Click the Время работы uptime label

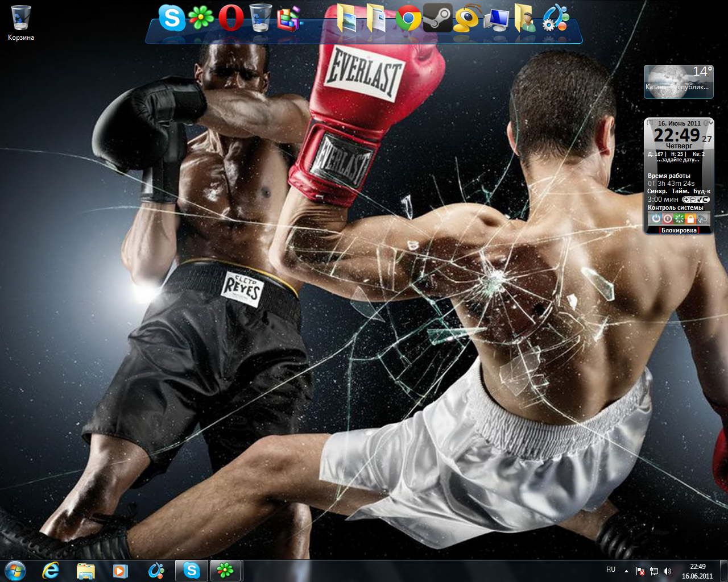[669, 176]
